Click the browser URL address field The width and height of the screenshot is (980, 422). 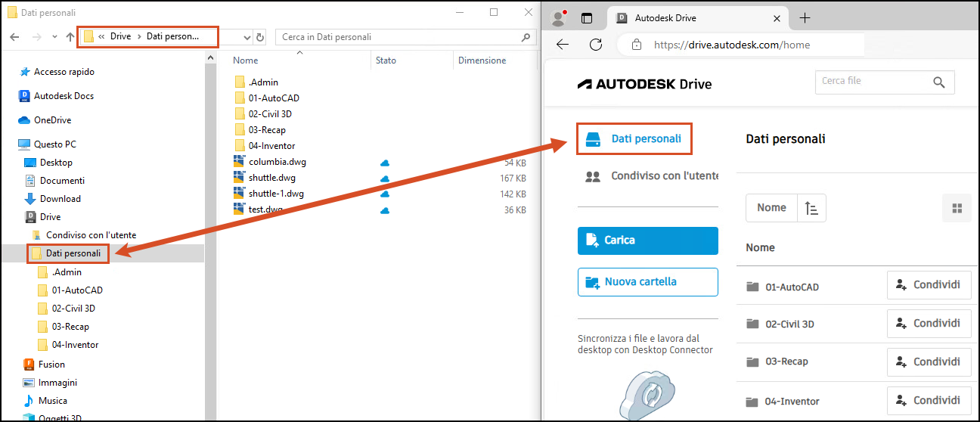point(741,45)
